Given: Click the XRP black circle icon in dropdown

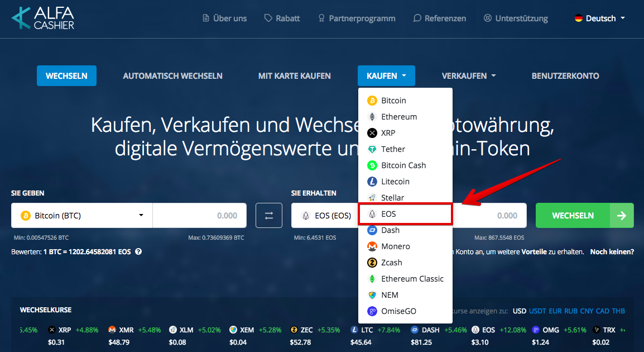Looking at the screenshot, I should tap(372, 133).
